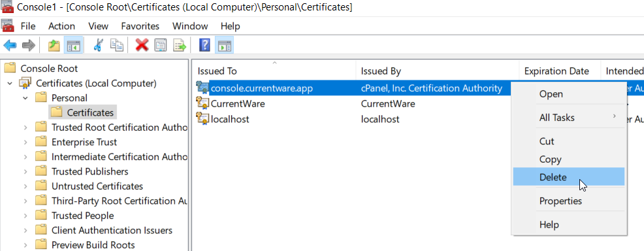Click the MMC toolbox icon beside File
The height and width of the screenshot is (251, 644).
point(8,26)
